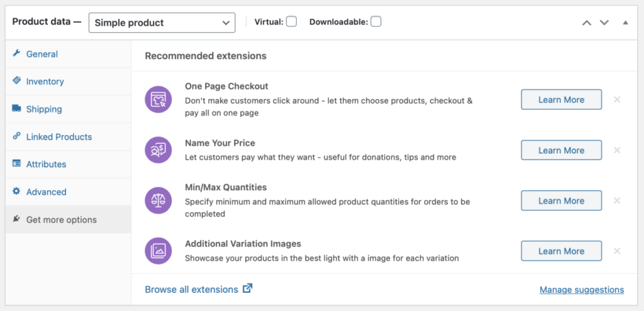Click the Additional Variation Images icon

pos(158,251)
